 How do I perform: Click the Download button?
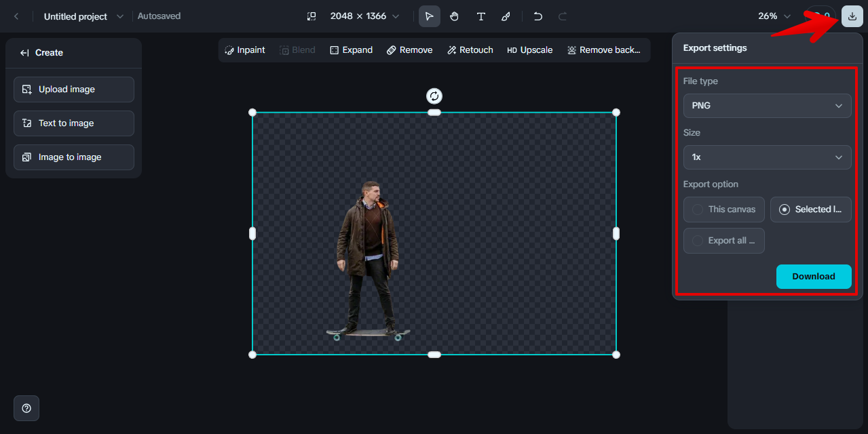click(814, 277)
